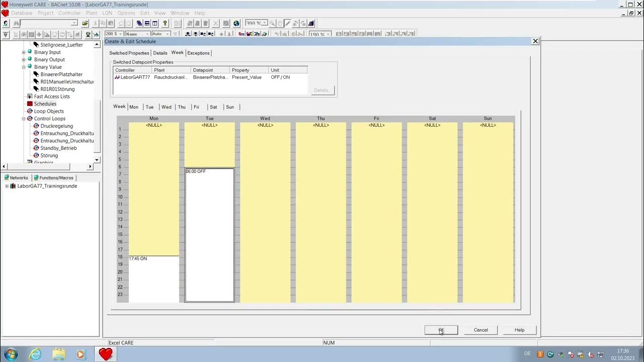Expand the LaborGA77_Trainingsrunde network node

tap(7, 186)
